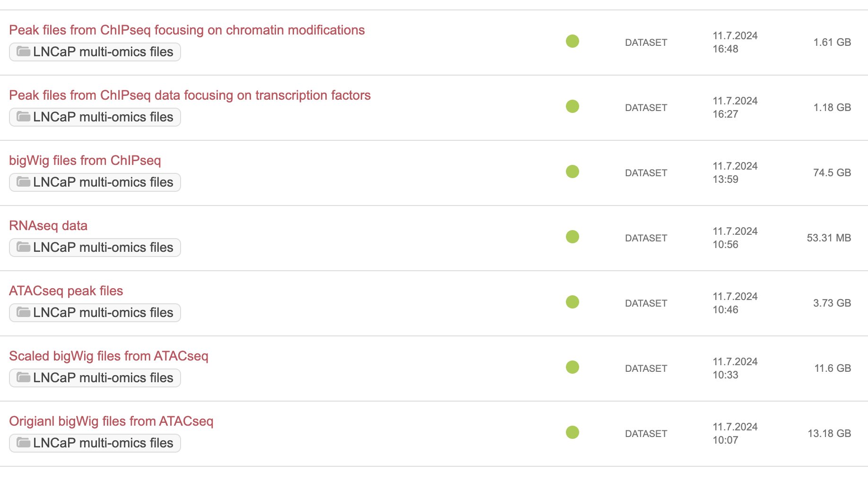Open the bigWig files from ChIPseq dataset
The width and height of the screenshot is (868, 480).
click(x=85, y=161)
